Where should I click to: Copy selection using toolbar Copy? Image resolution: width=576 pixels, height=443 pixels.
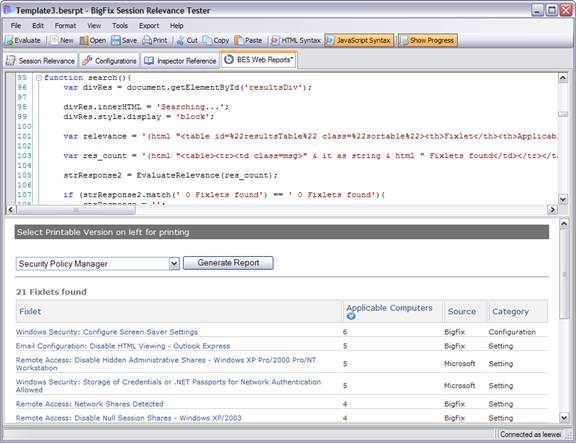216,40
